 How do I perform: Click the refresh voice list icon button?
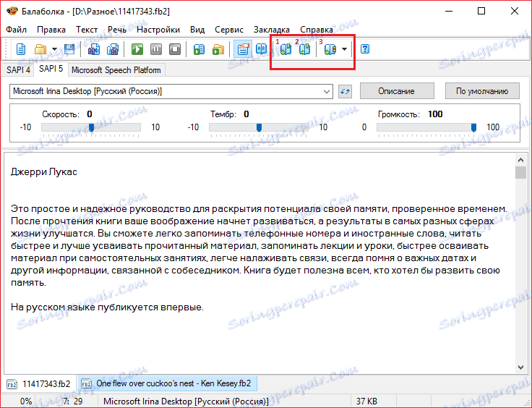[x=345, y=91]
